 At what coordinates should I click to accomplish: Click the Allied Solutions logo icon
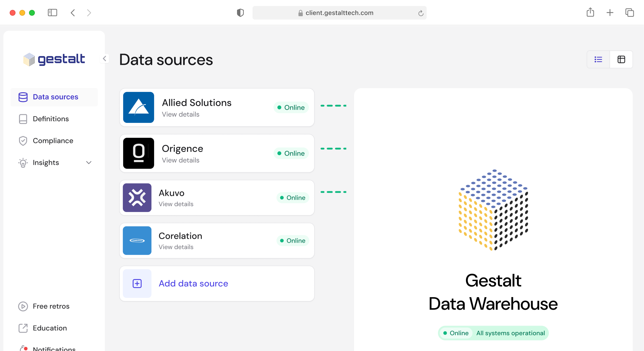pos(138,107)
